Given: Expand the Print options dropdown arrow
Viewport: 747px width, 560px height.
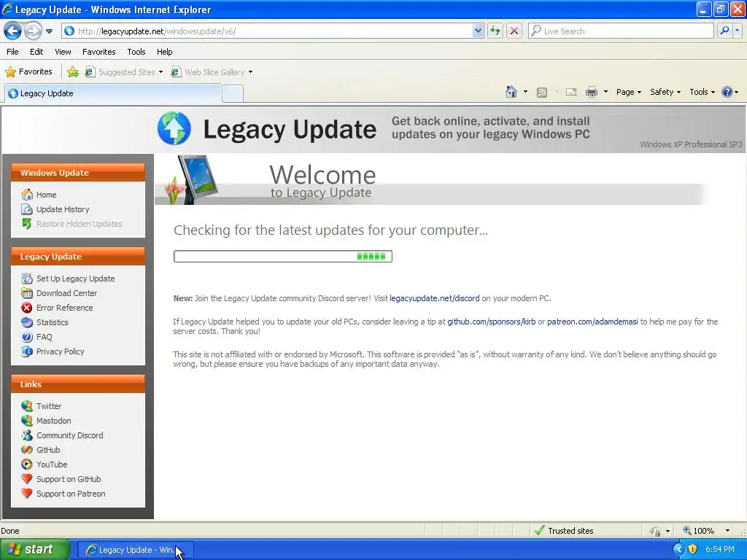Looking at the screenshot, I should pyautogui.click(x=605, y=92).
